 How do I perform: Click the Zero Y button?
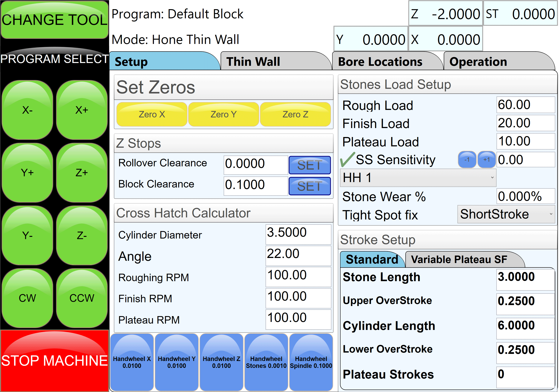[223, 114]
